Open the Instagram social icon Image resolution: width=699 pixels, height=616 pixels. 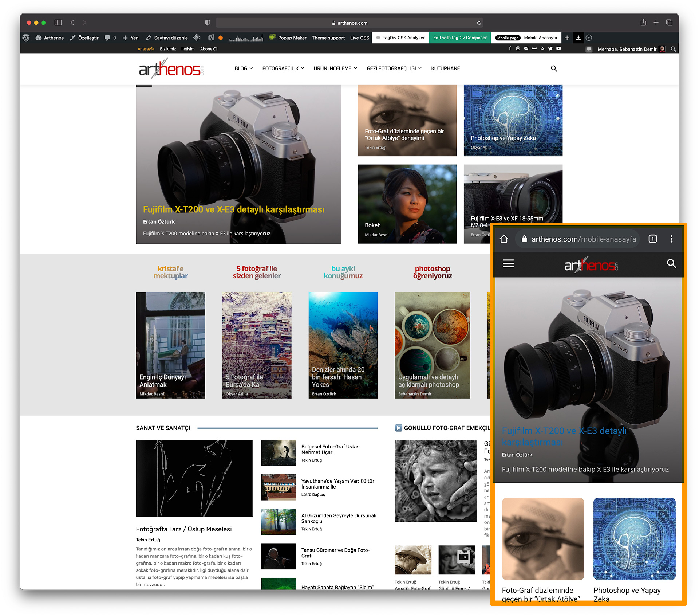pos(518,48)
